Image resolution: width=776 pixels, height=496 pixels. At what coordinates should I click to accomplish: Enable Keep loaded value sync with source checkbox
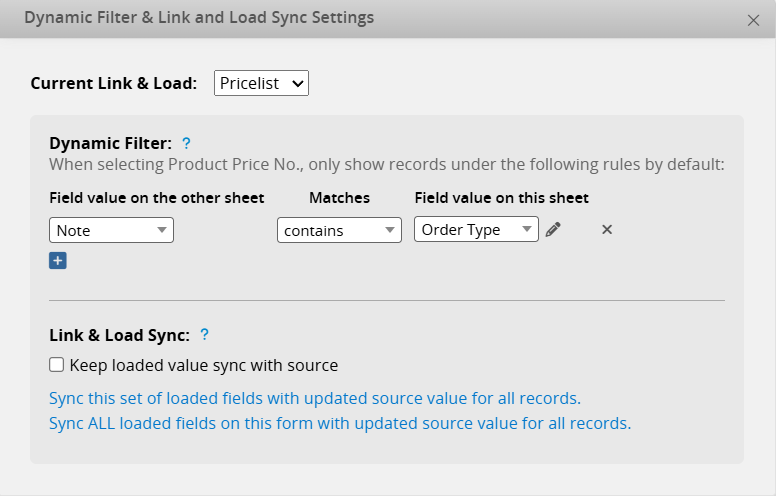(57, 365)
